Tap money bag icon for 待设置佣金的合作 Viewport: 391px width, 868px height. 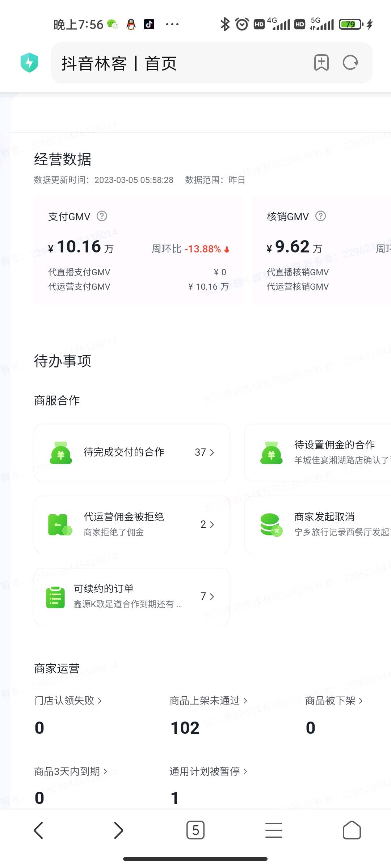click(x=271, y=452)
